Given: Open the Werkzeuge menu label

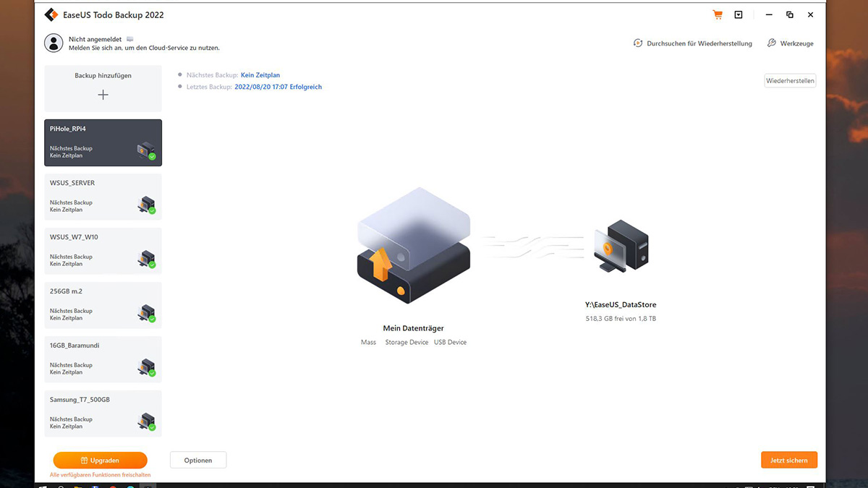Looking at the screenshot, I should (797, 43).
